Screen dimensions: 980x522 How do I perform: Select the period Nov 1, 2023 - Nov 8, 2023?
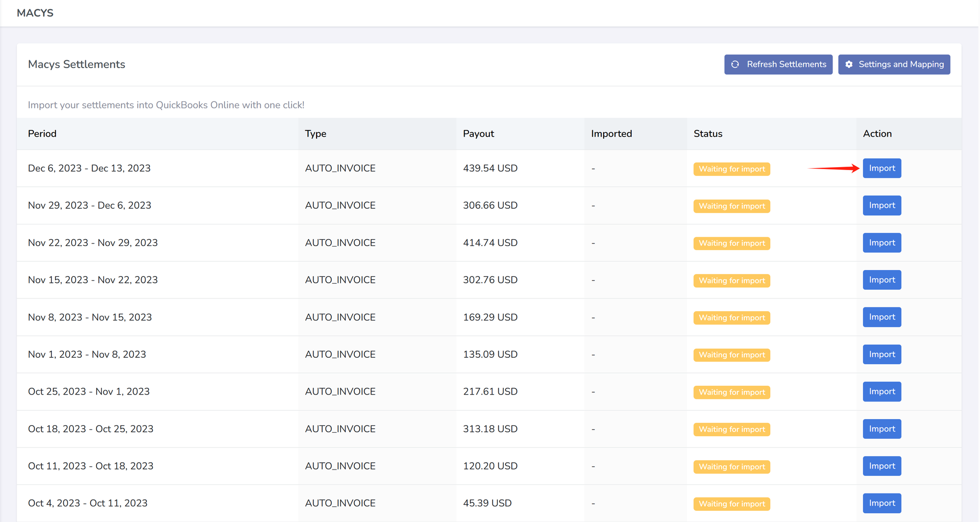pos(87,354)
